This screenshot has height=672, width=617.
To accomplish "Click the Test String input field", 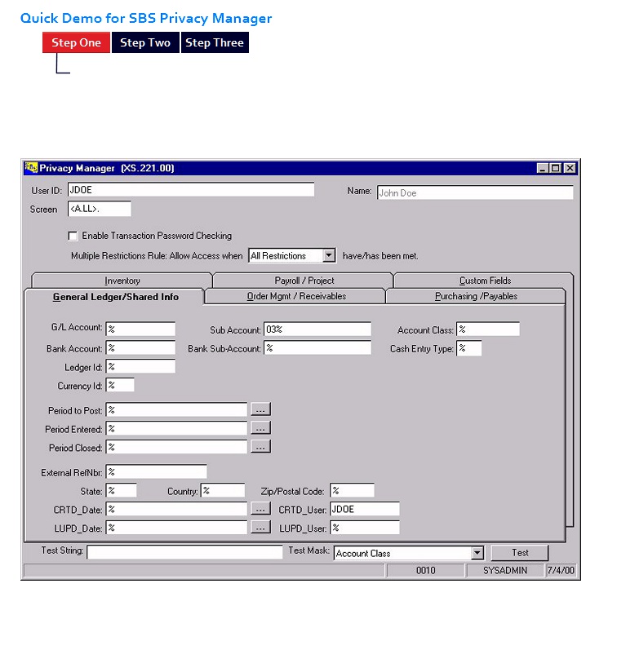I will [x=184, y=552].
